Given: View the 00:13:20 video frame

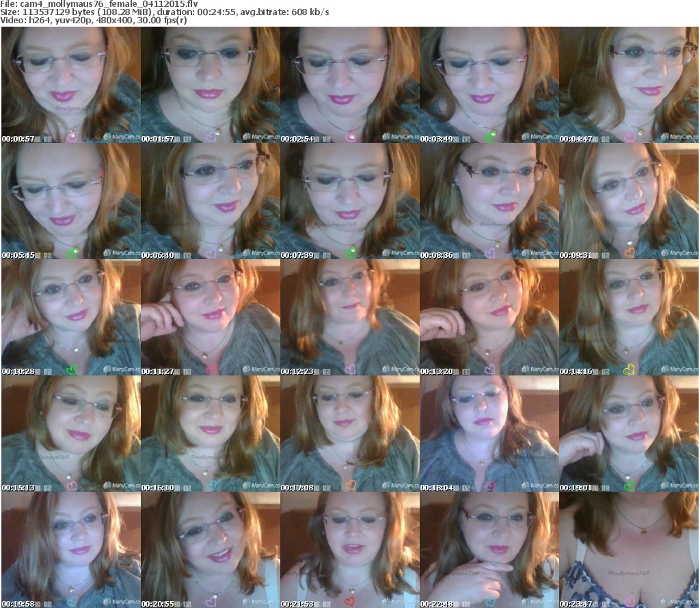Looking at the screenshot, I should point(489,317).
